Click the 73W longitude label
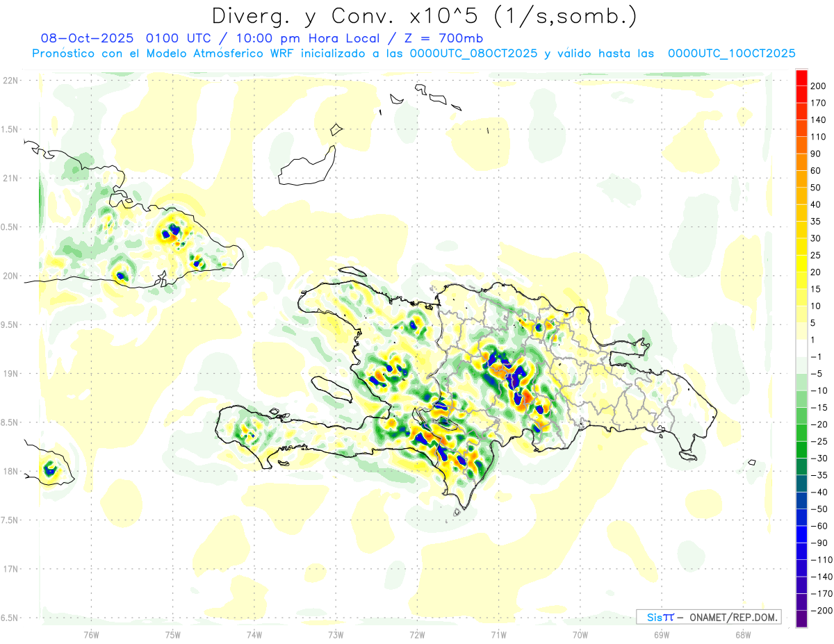Viewport: 834px width, 644px height. [x=336, y=634]
